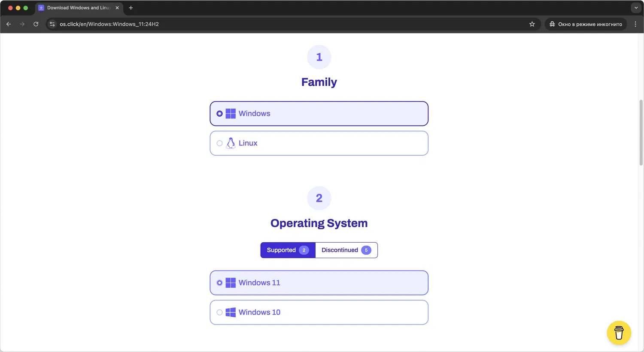Viewport: 644px width, 352px height.
Task: Expand the tab search dropdown arrow
Action: point(636,8)
